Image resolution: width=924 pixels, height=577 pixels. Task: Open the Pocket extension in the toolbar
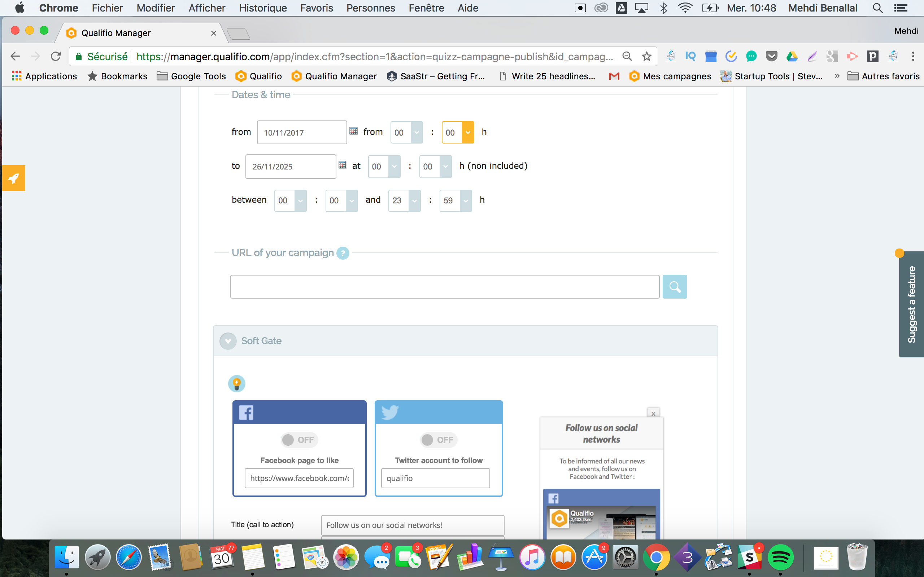pos(772,56)
